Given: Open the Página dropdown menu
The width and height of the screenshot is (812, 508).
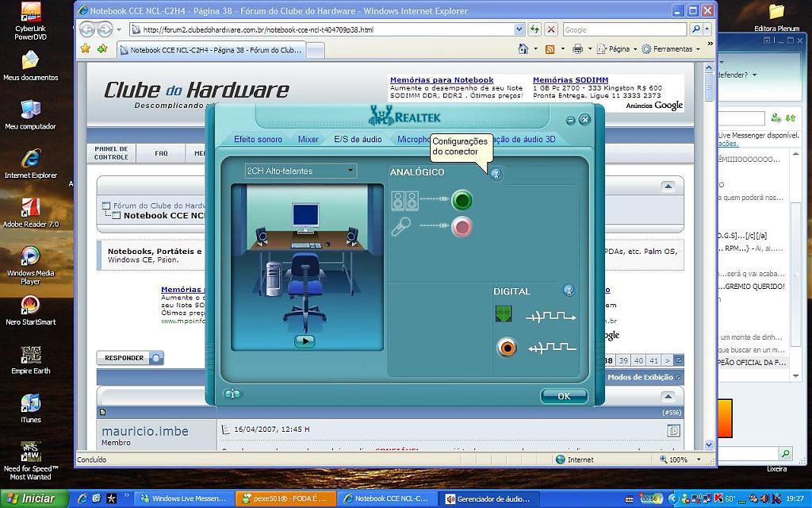Looking at the screenshot, I should (x=617, y=49).
